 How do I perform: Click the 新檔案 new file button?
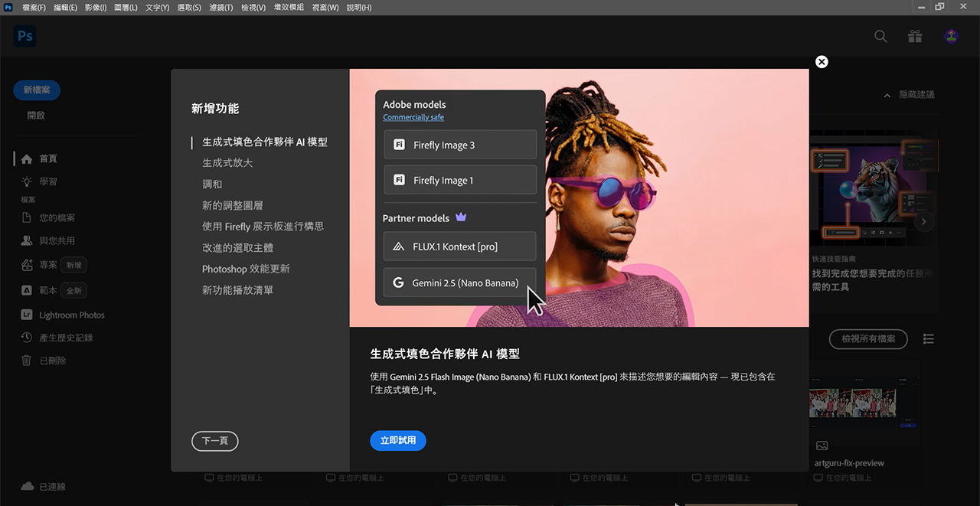pos(37,90)
